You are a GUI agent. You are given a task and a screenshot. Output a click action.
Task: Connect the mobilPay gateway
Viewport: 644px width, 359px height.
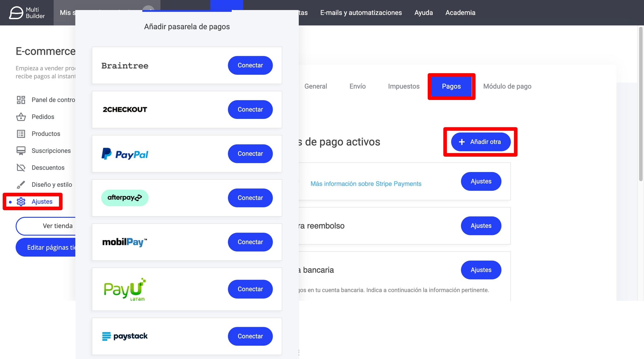[250, 242]
